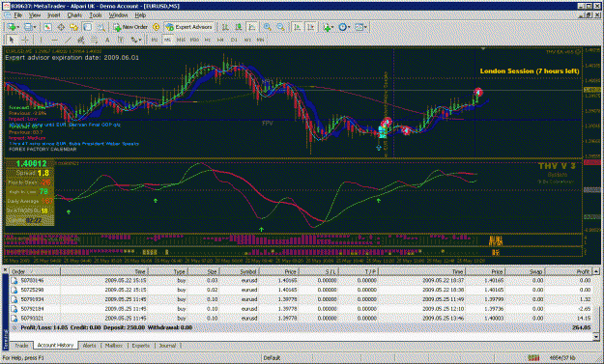
Task: Open the Navigator star-folder icon
Action: pos(74,27)
